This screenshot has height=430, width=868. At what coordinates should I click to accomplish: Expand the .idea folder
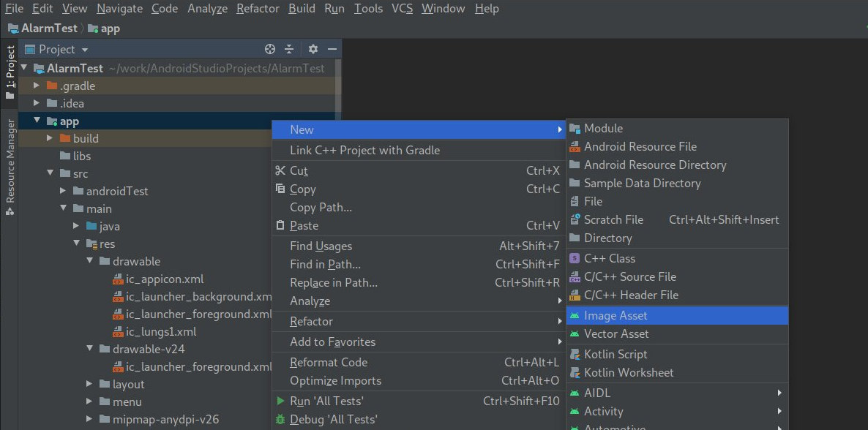[37, 104]
